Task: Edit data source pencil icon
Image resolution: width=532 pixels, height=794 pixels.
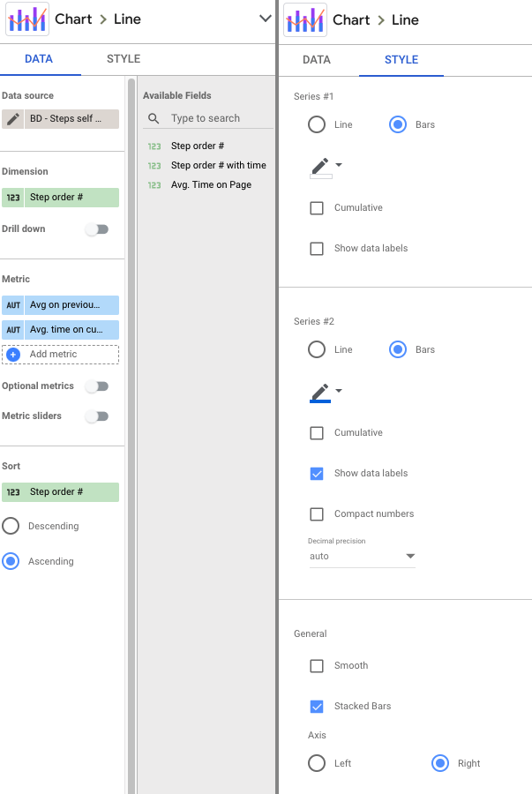Action: pyautogui.click(x=13, y=119)
